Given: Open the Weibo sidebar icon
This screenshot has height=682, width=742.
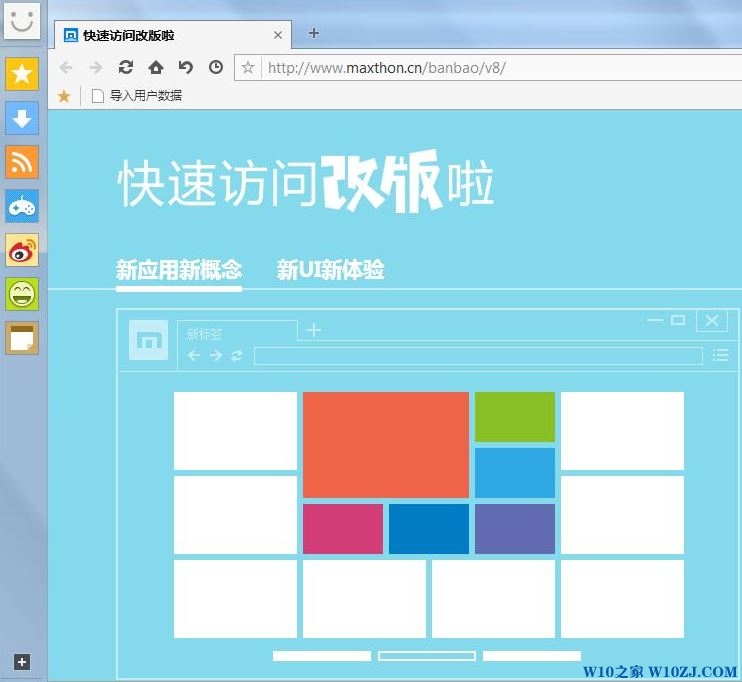Looking at the screenshot, I should [21, 250].
